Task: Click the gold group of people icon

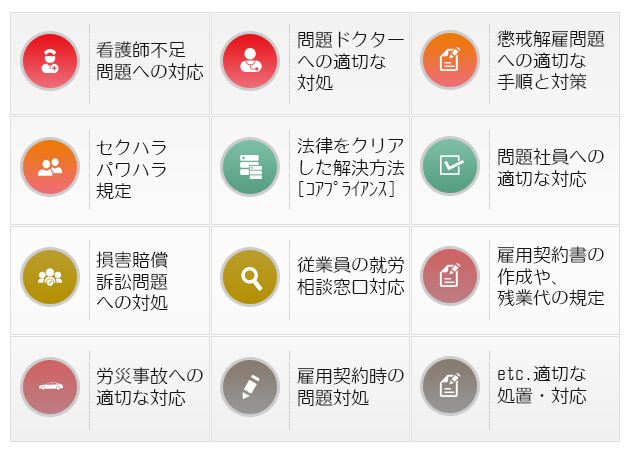Action: point(50,277)
